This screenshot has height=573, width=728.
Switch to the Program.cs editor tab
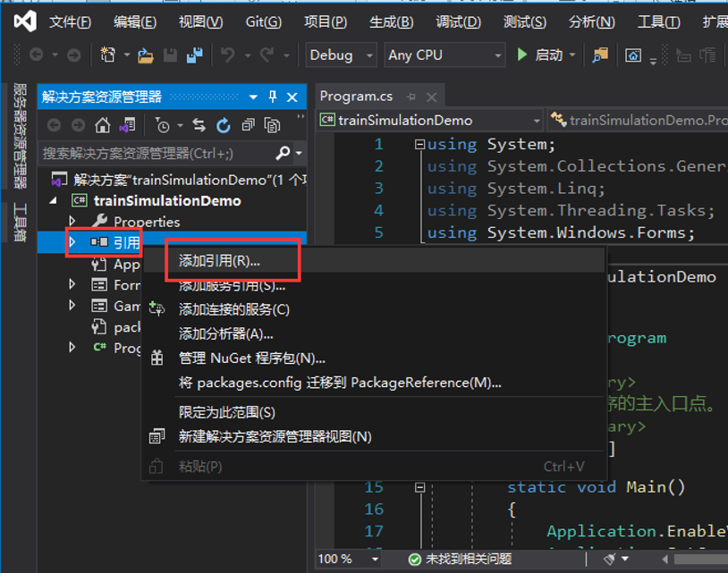356,97
